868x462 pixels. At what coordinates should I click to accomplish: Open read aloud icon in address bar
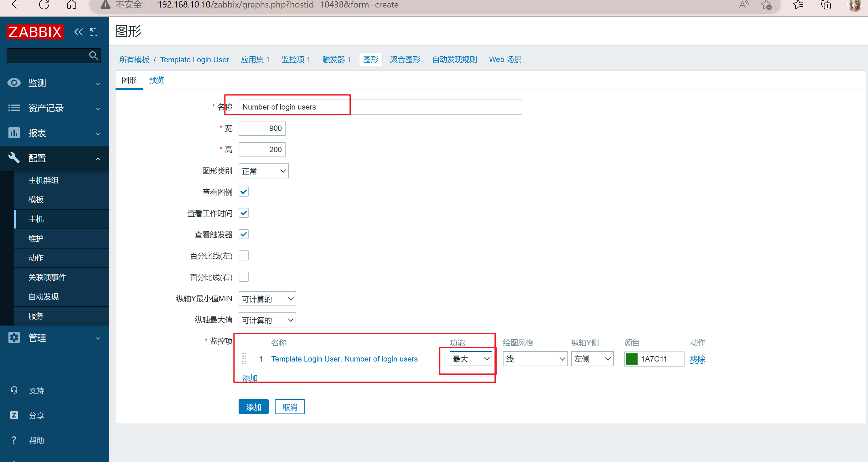coord(744,4)
